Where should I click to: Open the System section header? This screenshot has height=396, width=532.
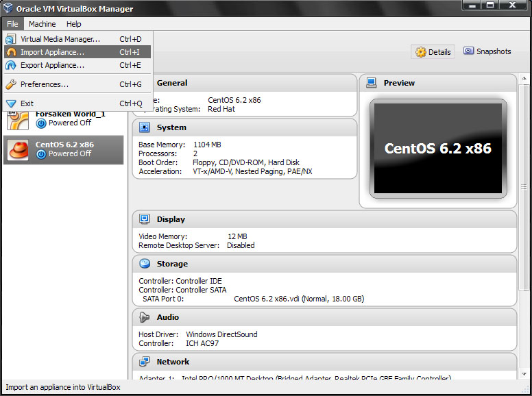(x=244, y=127)
